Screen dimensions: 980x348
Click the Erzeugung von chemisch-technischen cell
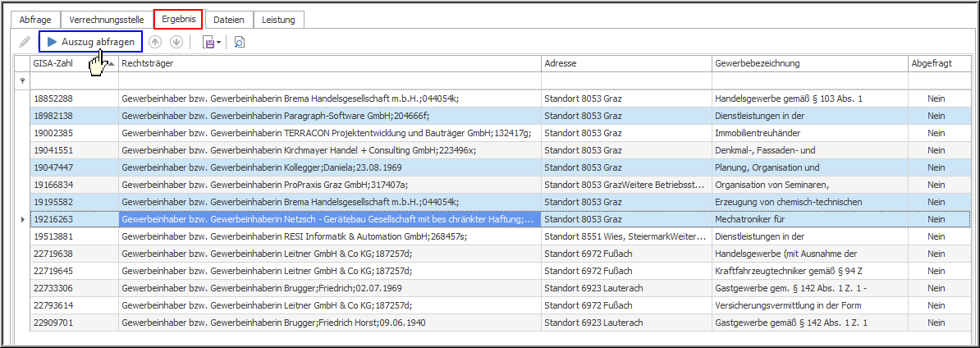pyautogui.click(x=809, y=202)
